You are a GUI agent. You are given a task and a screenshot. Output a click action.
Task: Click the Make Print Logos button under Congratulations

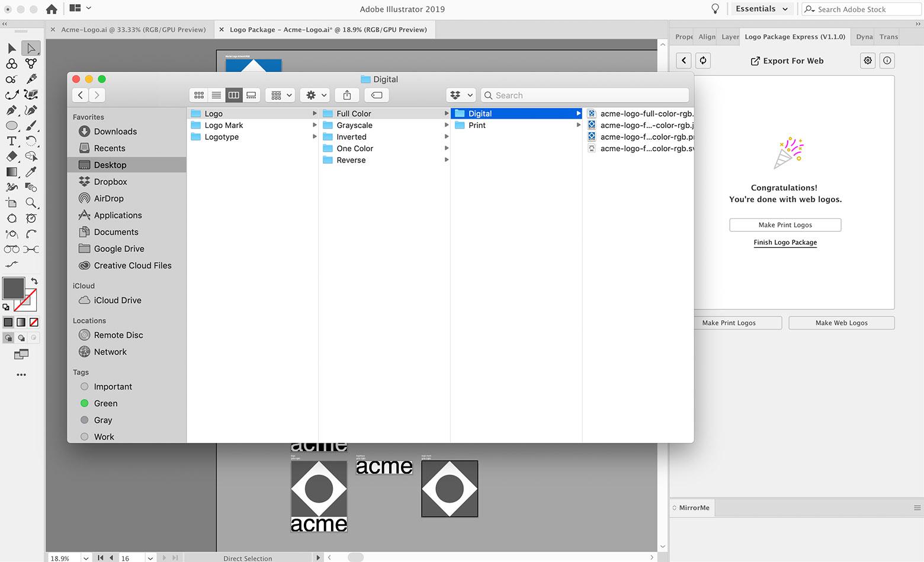click(x=785, y=225)
